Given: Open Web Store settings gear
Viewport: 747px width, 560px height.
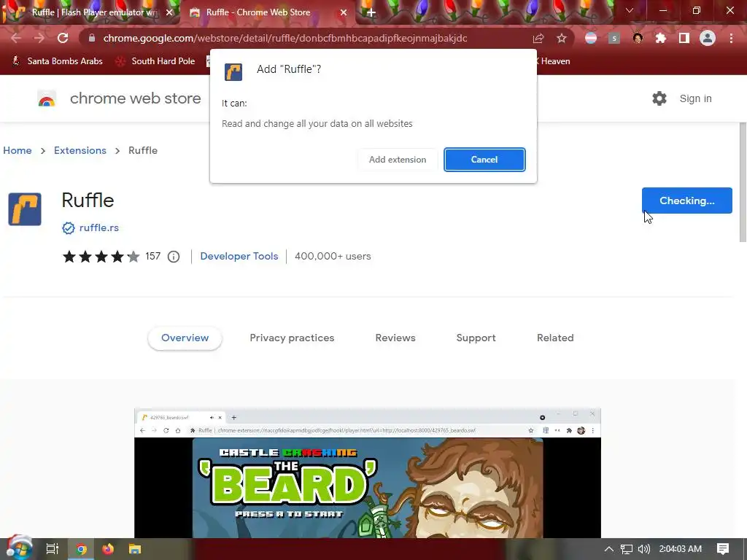Looking at the screenshot, I should (x=659, y=98).
